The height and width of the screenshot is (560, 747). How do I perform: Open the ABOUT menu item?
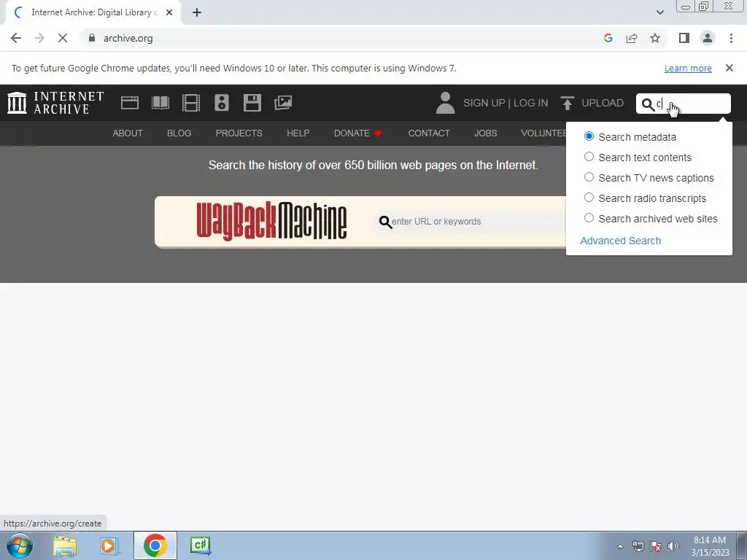[128, 133]
